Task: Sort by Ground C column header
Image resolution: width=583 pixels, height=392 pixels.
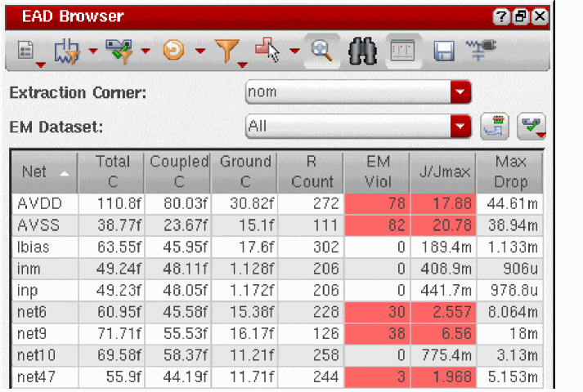Action: tap(244, 172)
